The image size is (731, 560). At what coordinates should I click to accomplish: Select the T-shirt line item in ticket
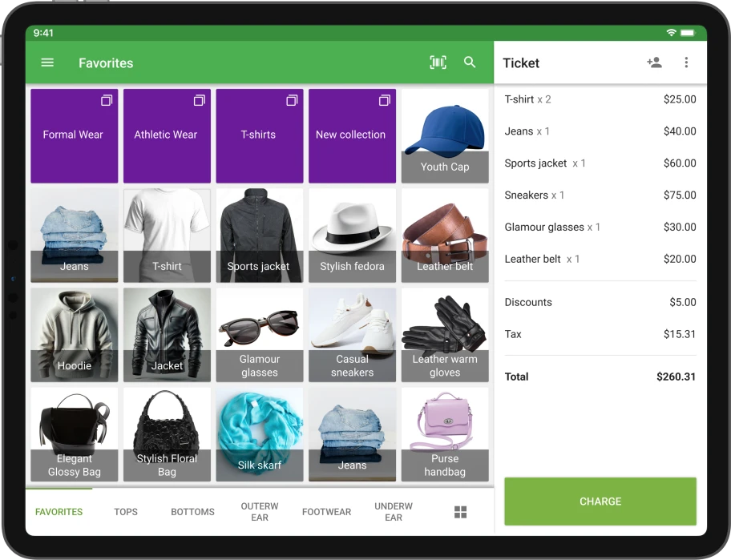point(600,99)
